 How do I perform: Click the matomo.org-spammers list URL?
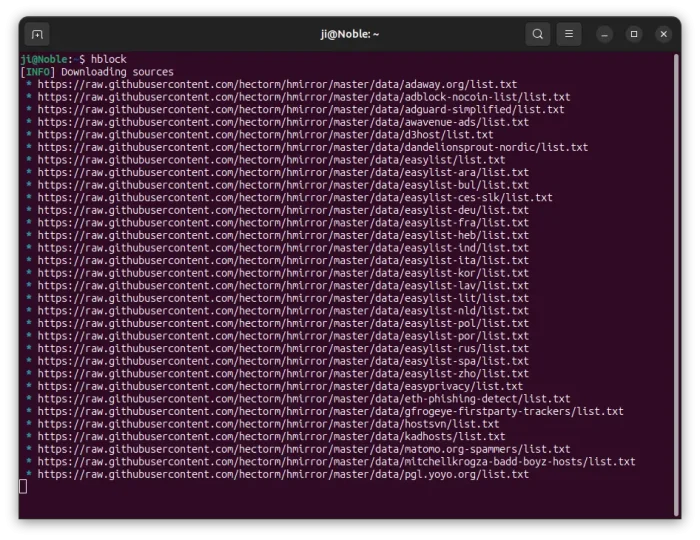coord(304,449)
